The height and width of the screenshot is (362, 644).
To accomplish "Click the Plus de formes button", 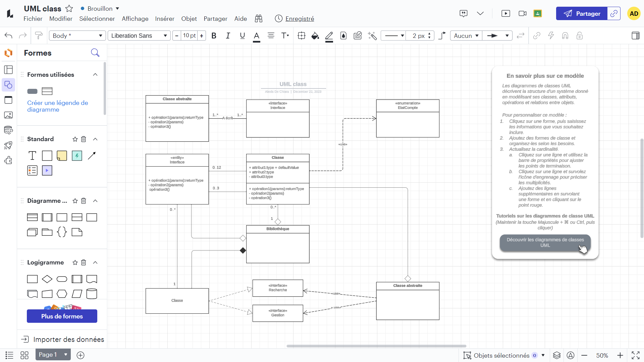I will [x=62, y=316].
